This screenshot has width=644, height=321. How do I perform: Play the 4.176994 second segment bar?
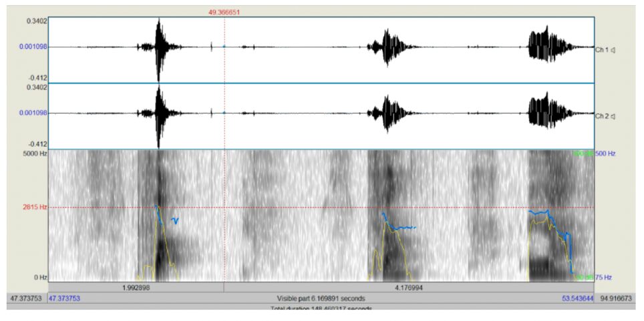408,287
